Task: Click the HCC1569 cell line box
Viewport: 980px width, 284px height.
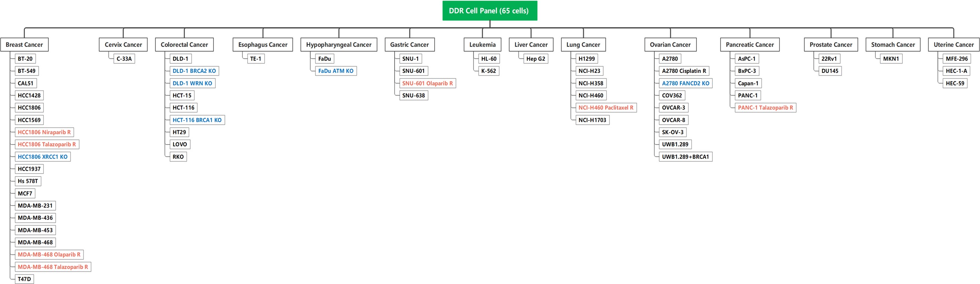Action: pos(29,120)
